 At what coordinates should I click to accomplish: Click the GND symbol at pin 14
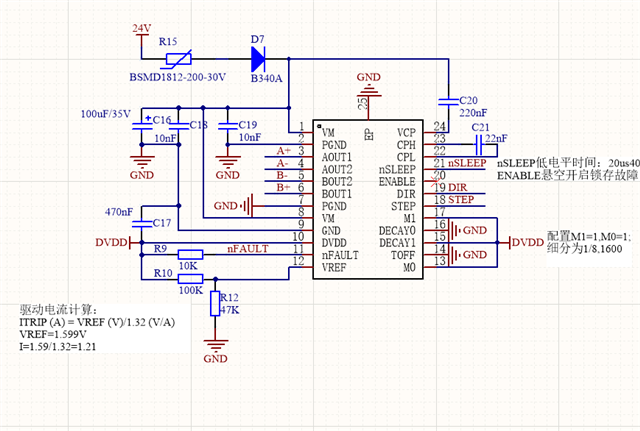pyautogui.click(x=468, y=255)
